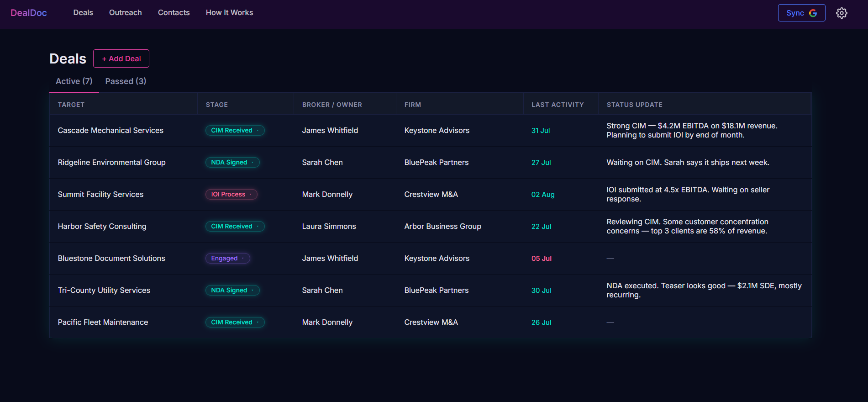Open the Pacific Fleet Maintenance deal
The width and height of the screenshot is (868, 402).
[103, 322]
